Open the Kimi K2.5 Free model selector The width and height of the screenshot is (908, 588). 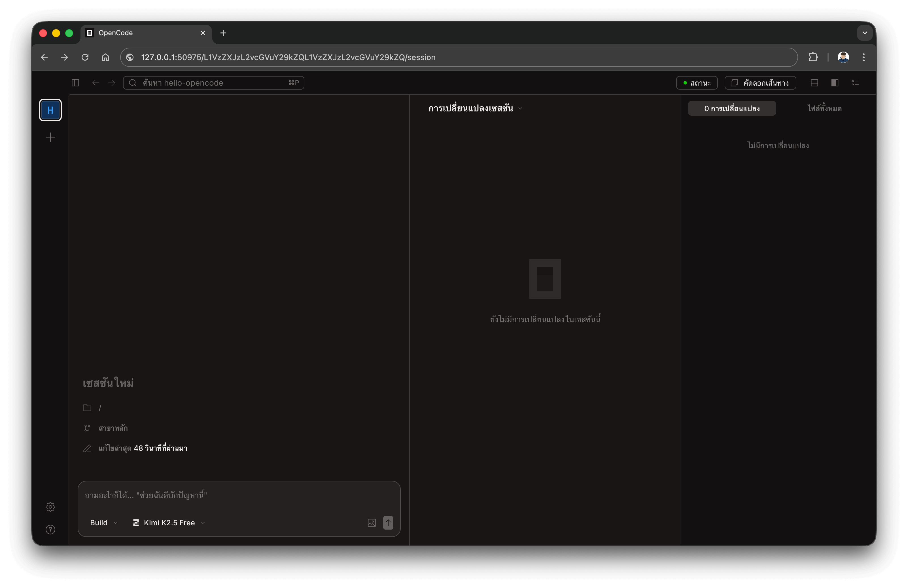[168, 523]
